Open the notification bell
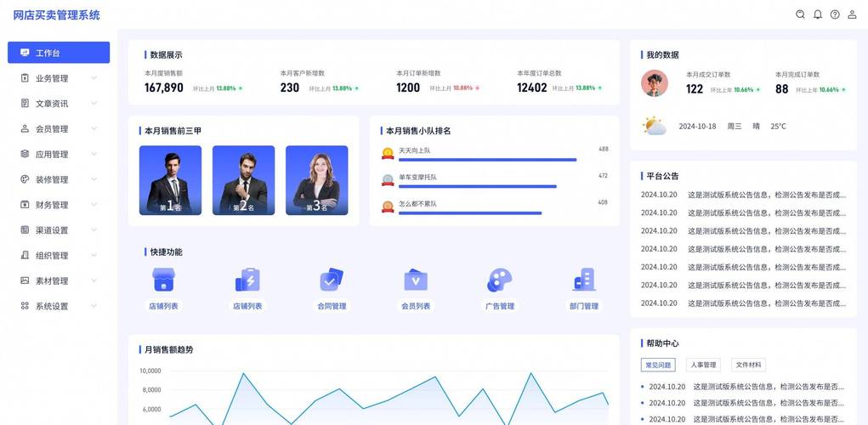 click(818, 14)
